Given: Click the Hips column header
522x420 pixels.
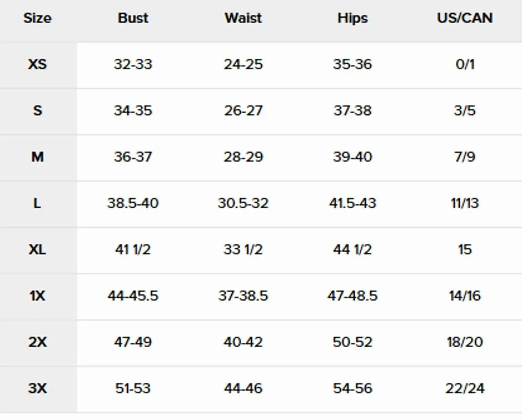Looking at the screenshot, I should 353,18.
